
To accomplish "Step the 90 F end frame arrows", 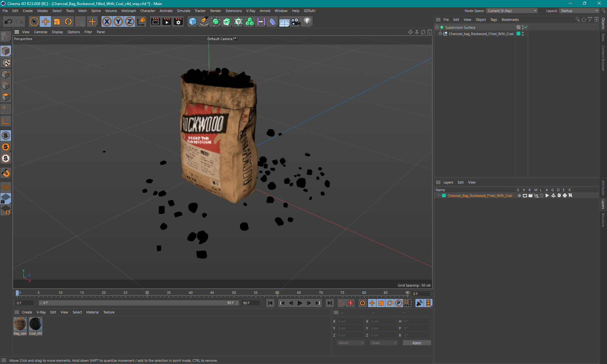I will point(261,303).
